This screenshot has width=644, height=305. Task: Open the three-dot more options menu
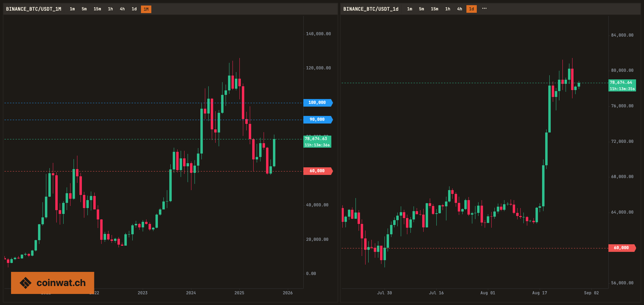(x=484, y=9)
